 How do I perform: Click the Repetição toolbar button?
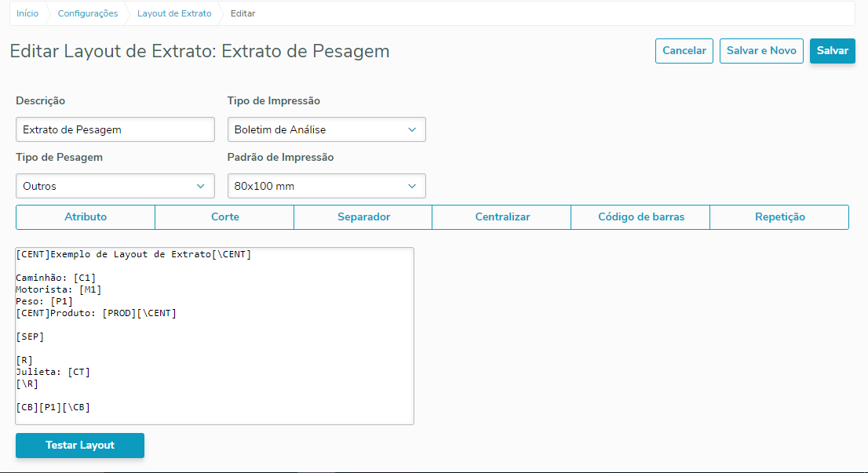coord(779,217)
